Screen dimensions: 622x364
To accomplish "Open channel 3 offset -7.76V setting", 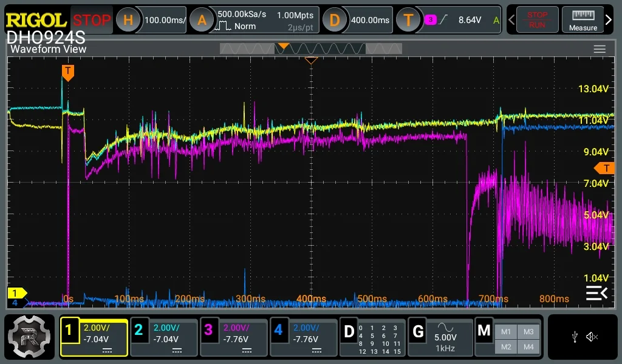I will pyautogui.click(x=235, y=340).
